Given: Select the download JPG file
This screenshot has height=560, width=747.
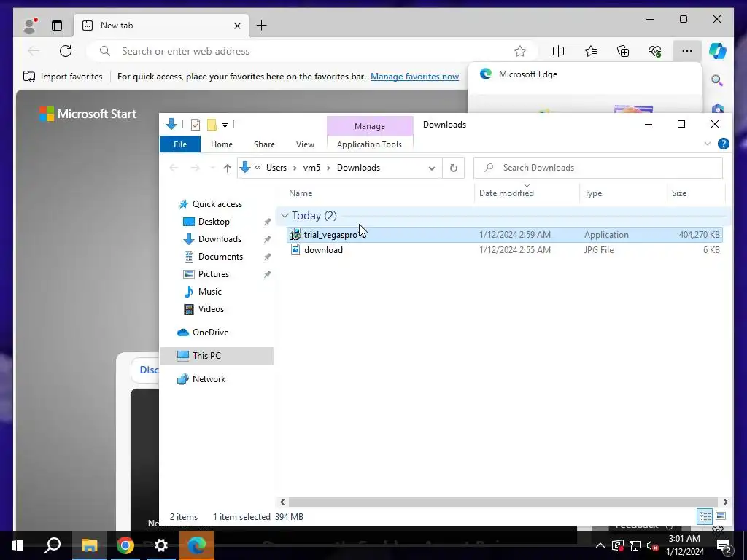Looking at the screenshot, I should click(504, 249).
